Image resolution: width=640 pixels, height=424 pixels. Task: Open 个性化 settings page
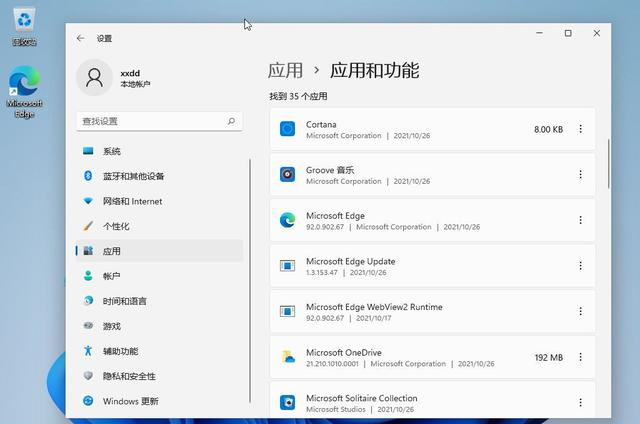(115, 226)
